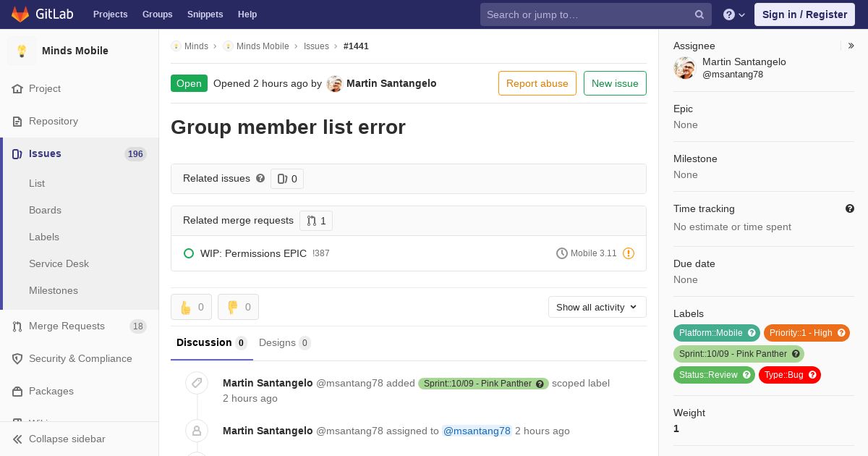Click the merge request pipeline warning icon

click(x=629, y=253)
